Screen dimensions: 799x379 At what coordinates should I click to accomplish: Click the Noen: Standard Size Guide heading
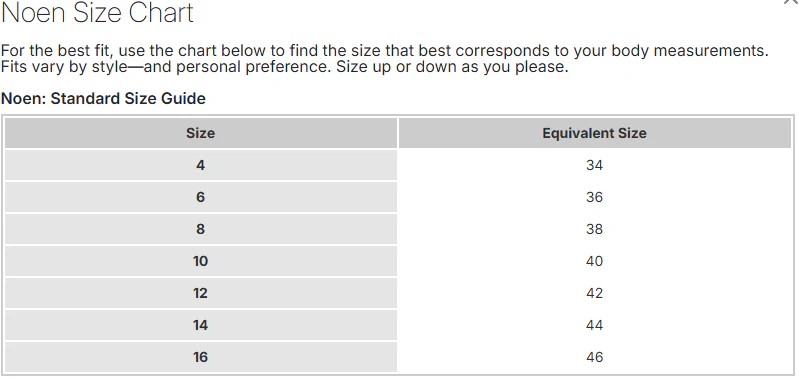103,98
